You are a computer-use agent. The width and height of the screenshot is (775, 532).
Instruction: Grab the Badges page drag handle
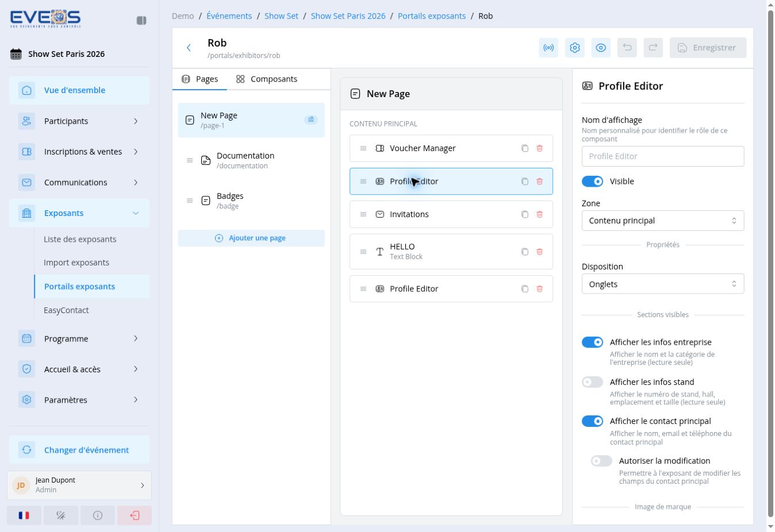(190, 201)
